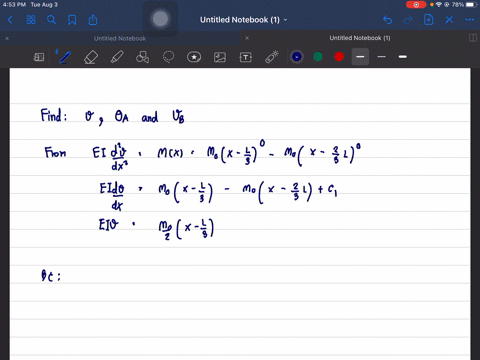This screenshot has width=480, height=360.
Task: Redo the last action
Action: (x=408, y=20)
